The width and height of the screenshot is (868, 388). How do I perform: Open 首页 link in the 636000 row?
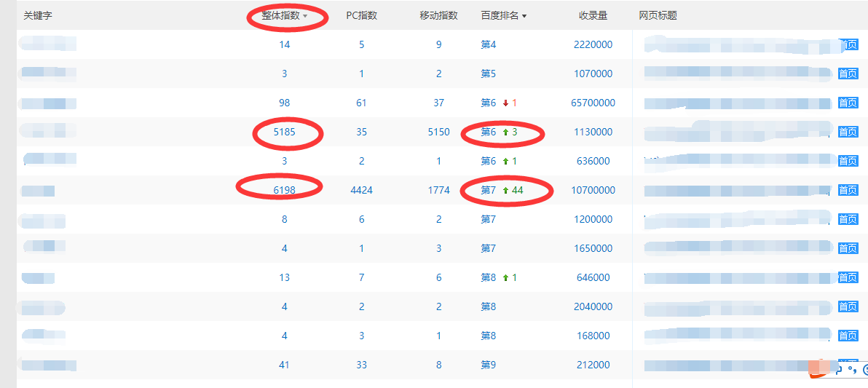848,161
